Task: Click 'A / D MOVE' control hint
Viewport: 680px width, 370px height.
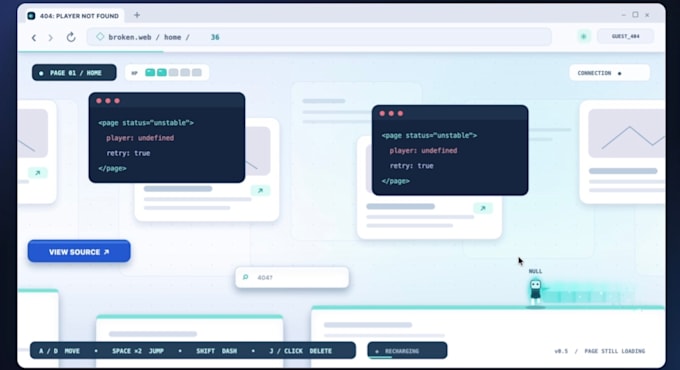Action: (x=59, y=351)
